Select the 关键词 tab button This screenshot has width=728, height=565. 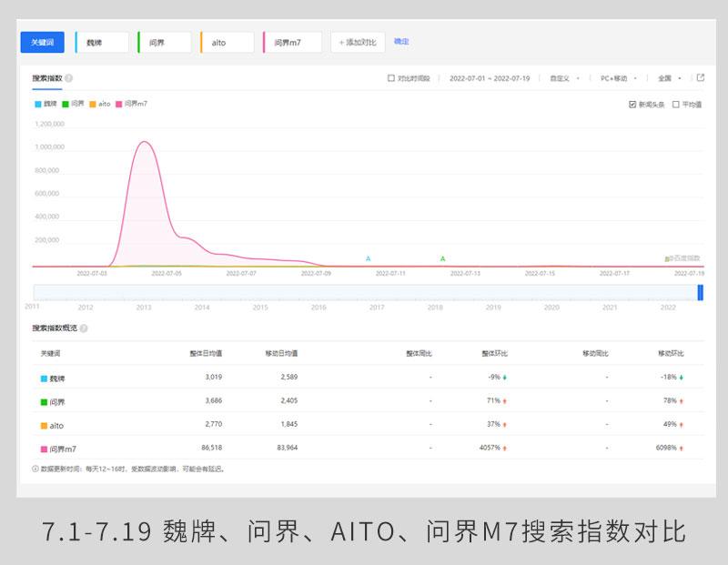click(x=42, y=42)
